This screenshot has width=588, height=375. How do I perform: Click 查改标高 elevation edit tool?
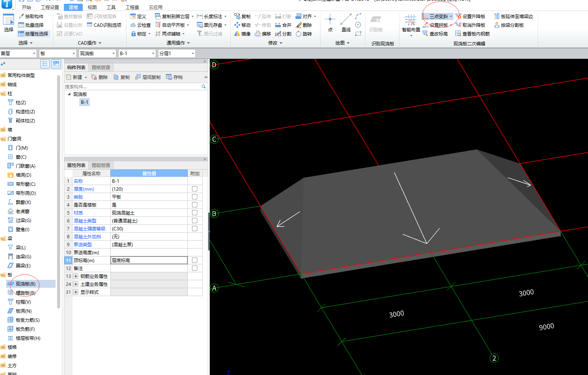click(435, 34)
